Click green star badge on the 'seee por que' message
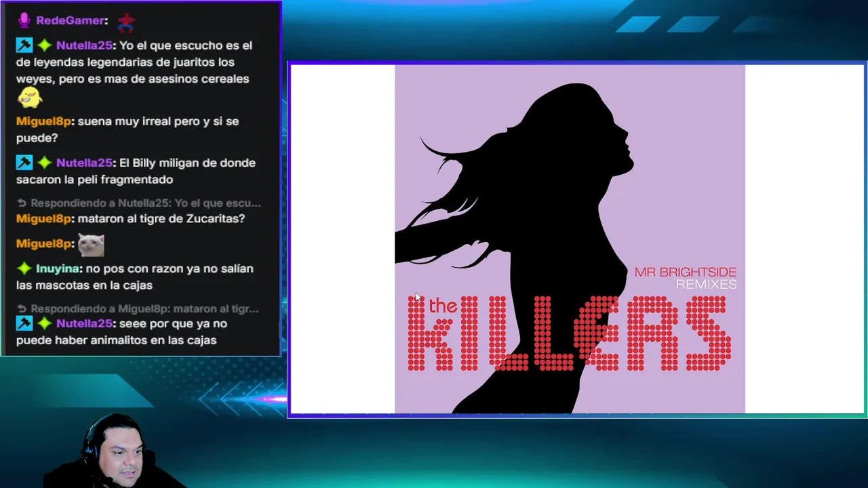Viewport: 868px width, 488px height. click(x=44, y=323)
